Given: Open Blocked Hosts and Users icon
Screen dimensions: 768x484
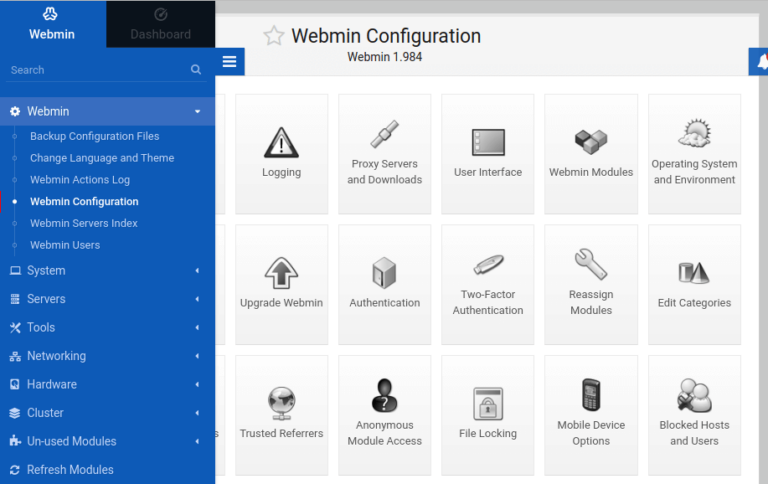Looking at the screenshot, I should pos(694,396).
